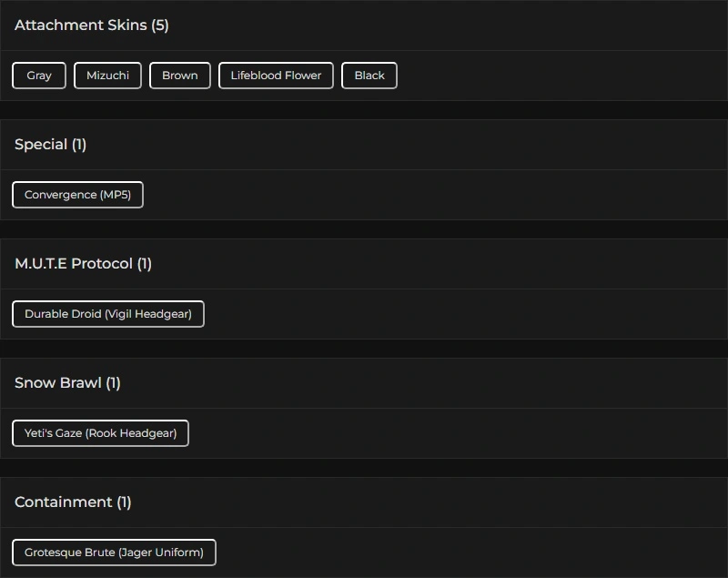
Task: Toggle the M.U.T.E Protocol section header
Action: tap(73, 264)
